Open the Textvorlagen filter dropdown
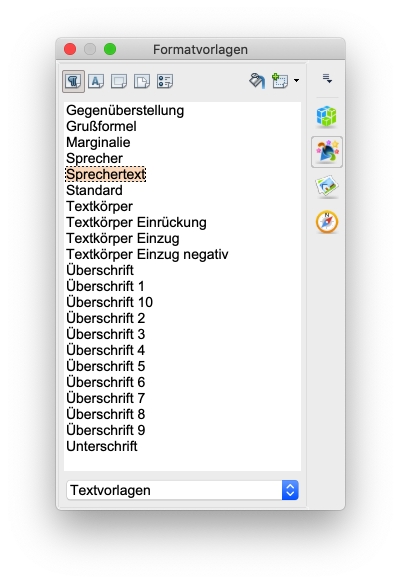 (x=182, y=490)
